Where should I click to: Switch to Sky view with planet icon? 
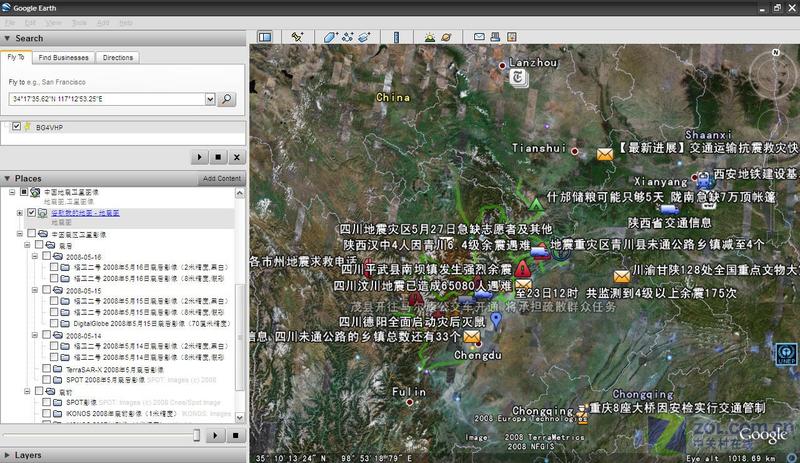(x=446, y=37)
